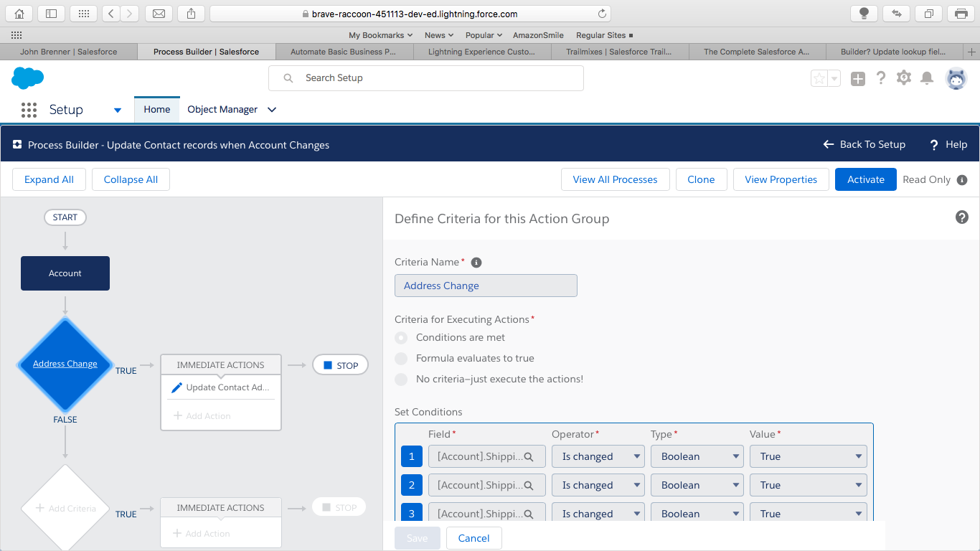Open the Object Manager tab
The image size is (980, 551).
222,110
